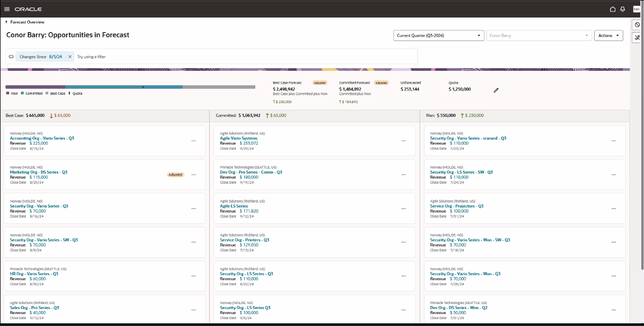Open Security Org - Vario Series - Q3 opportunity

click(39, 206)
